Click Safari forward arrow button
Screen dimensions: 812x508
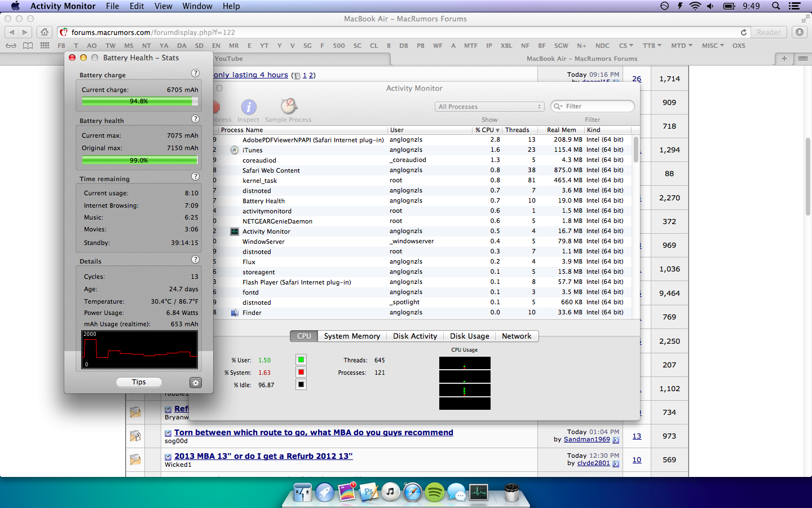tap(25, 32)
